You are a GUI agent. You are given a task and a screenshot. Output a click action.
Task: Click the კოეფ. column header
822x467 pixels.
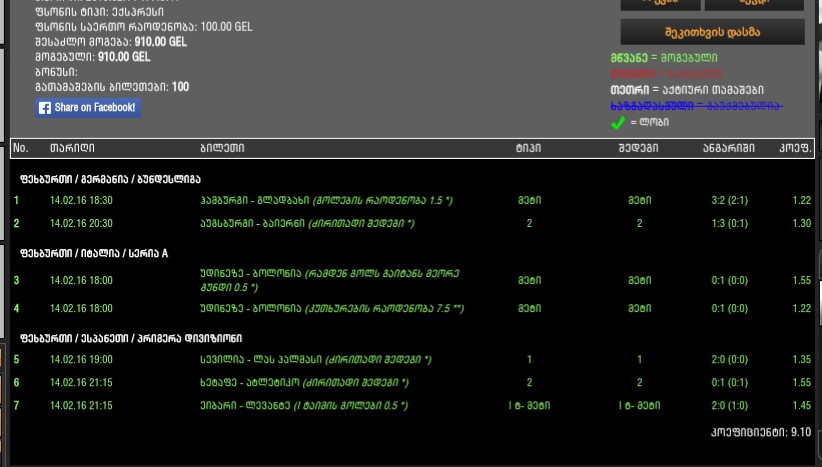click(795, 148)
